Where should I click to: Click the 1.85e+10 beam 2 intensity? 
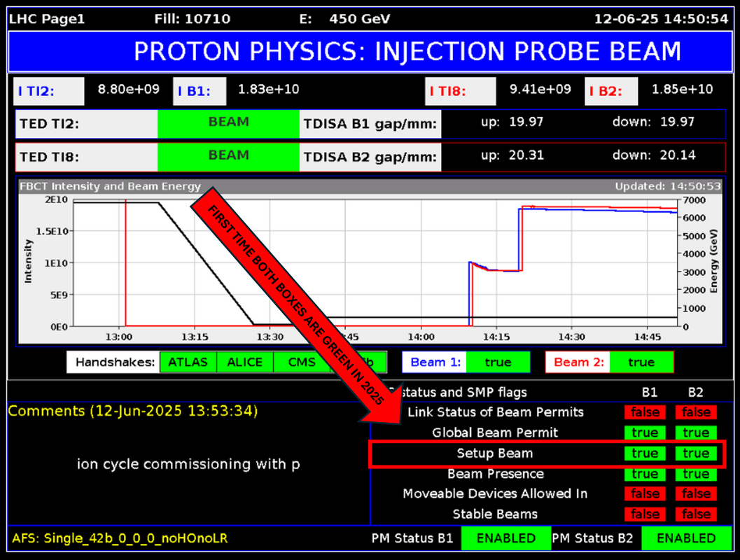[x=683, y=89]
